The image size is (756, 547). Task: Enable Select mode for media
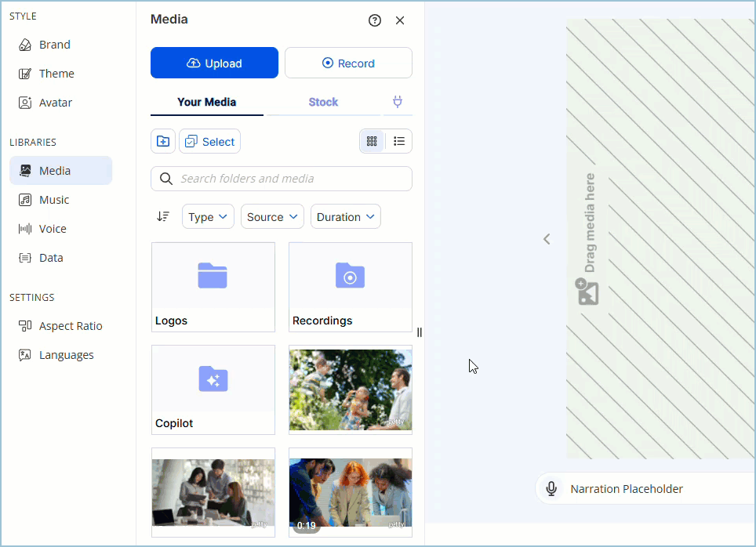point(210,141)
